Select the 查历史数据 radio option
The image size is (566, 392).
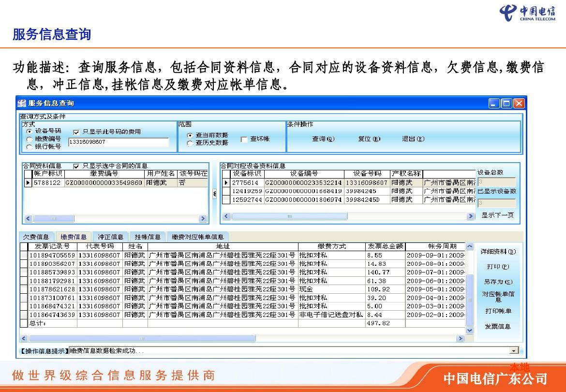pos(190,143)
